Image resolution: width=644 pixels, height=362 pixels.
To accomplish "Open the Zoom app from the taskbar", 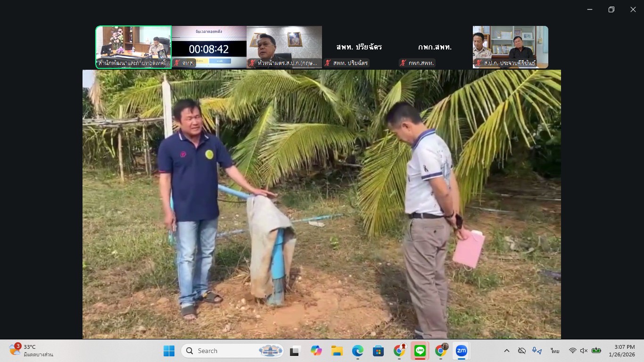I will click(462, 351).
